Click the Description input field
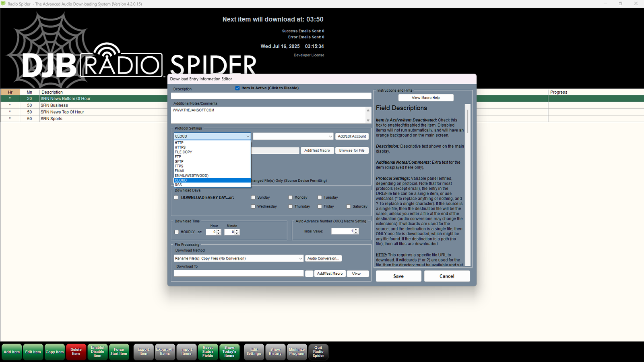Image resolution: width=644 pixels, height=362 pixels. [x=271, y=96]
